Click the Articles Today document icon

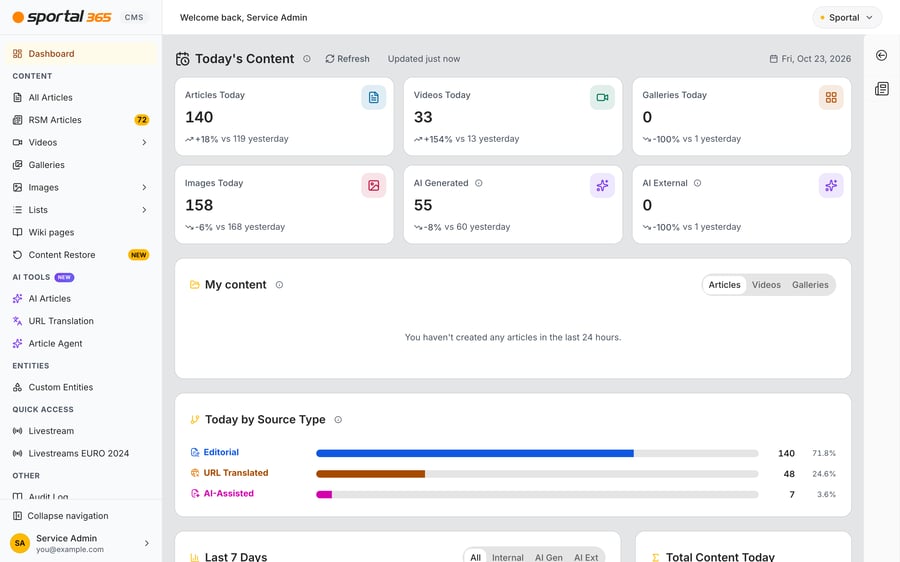[x=374, y=98]
